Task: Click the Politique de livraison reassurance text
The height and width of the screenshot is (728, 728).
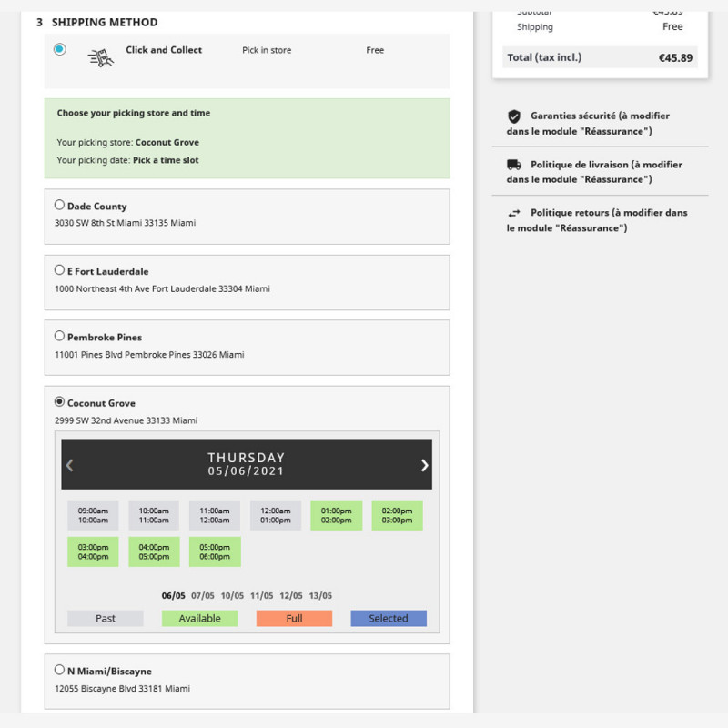Action: coord(595,172)
